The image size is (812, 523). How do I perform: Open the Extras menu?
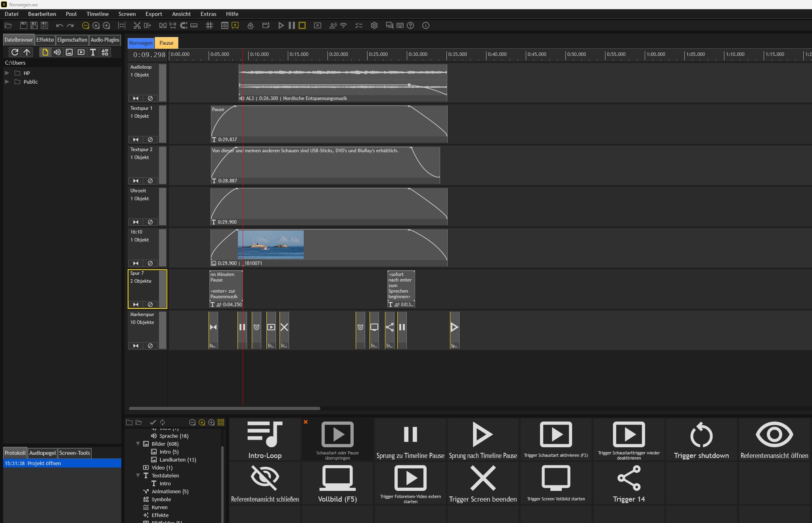point(208,14)
